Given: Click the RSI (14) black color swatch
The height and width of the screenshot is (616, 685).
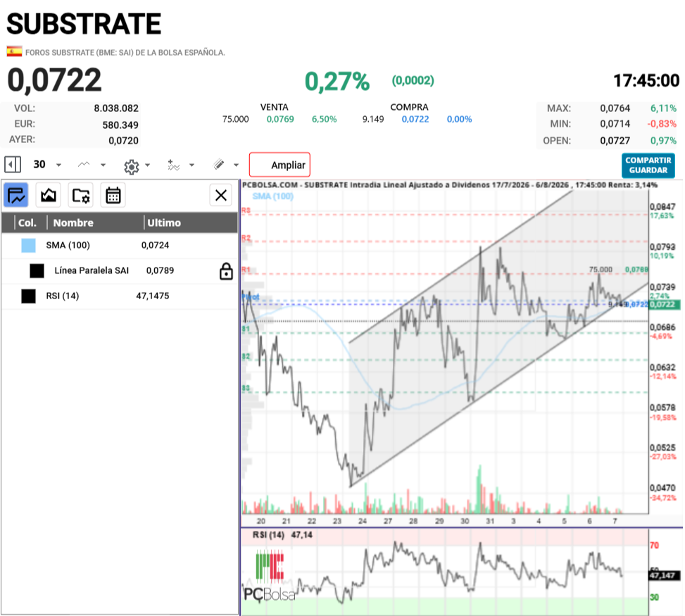Looking at the screenshot, I should click(x=28, y=296).
